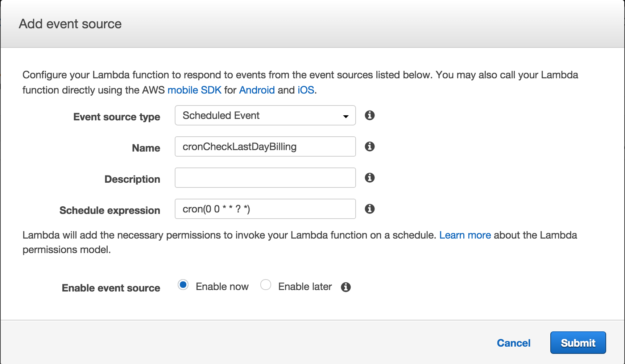Click the Enable event source label
The image size is (625, 364).
(x=111, y=288)
